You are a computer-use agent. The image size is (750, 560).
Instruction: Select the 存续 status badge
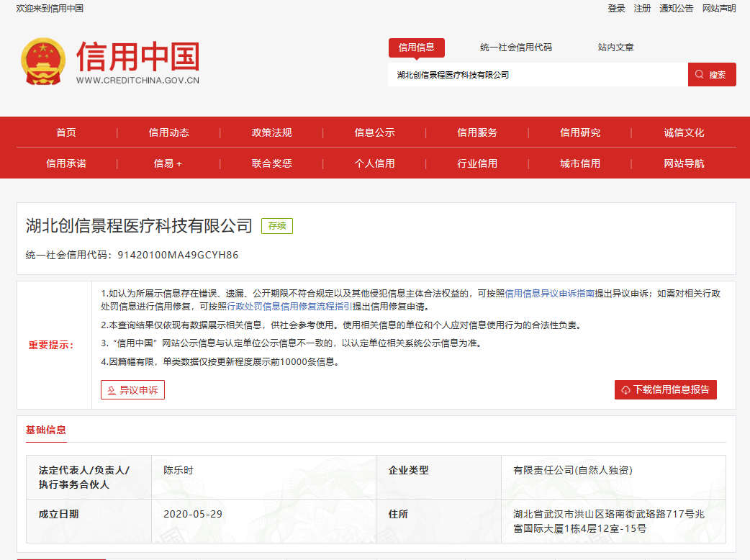pos(276,226)
